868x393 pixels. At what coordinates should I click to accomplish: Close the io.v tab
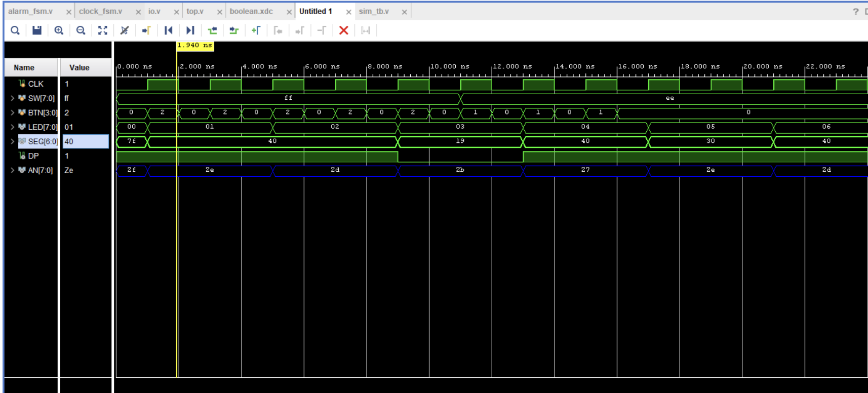(176, 12)
